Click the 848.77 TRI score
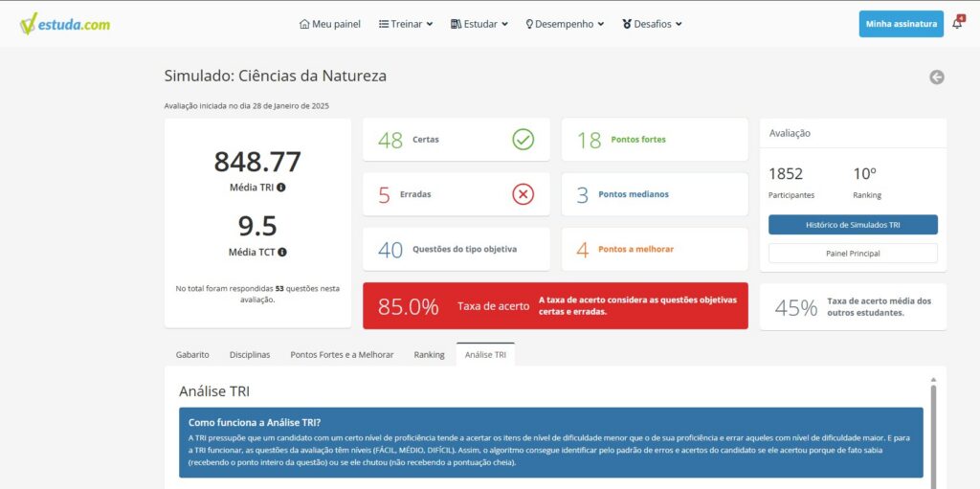980x489 pixels. [x=257, y=162]
